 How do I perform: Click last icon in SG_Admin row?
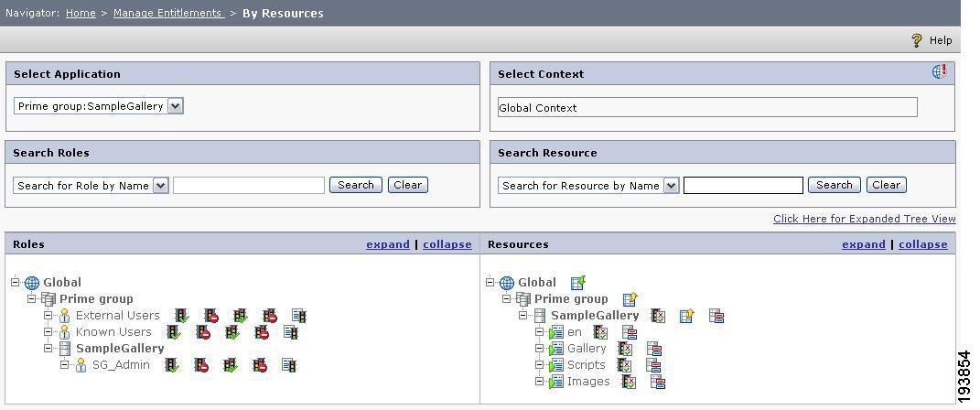[289, 365]
